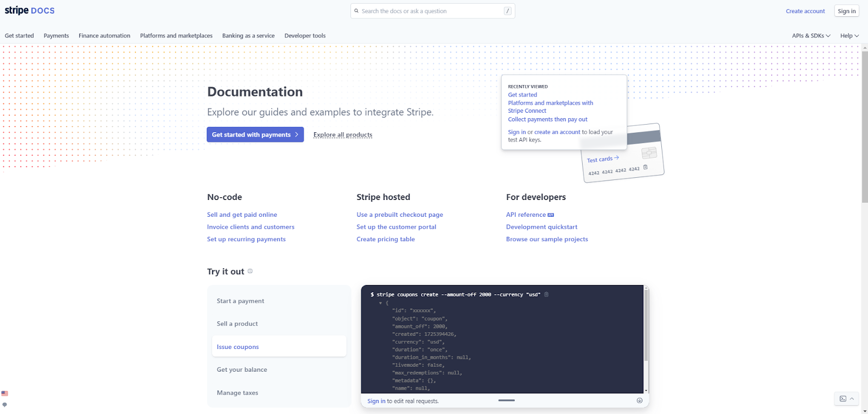Click the slash shortcut badge in search
Viewport: 868px width, 414px height.
tap(508, 11)
